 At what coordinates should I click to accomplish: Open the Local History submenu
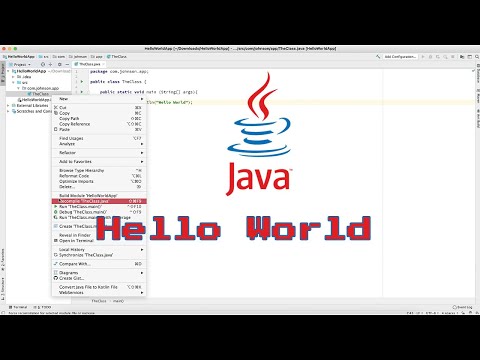pos(99,250)
